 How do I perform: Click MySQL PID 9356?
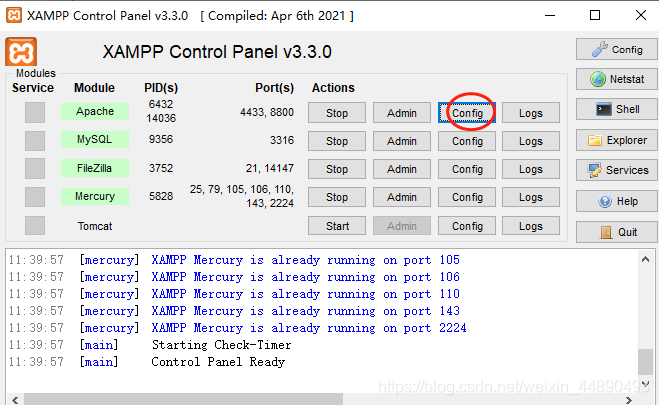pos(161,139)
